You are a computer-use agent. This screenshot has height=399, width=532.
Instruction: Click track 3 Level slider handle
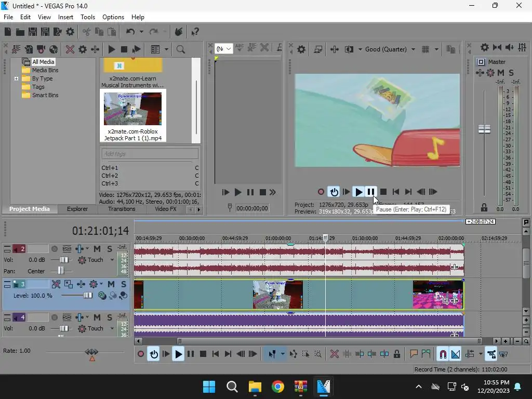(x=88, y=296)
